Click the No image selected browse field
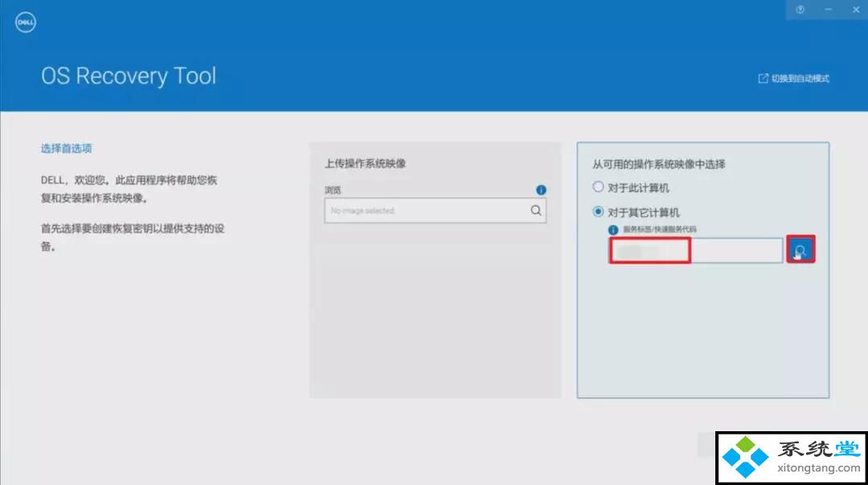 click(435, 210)
